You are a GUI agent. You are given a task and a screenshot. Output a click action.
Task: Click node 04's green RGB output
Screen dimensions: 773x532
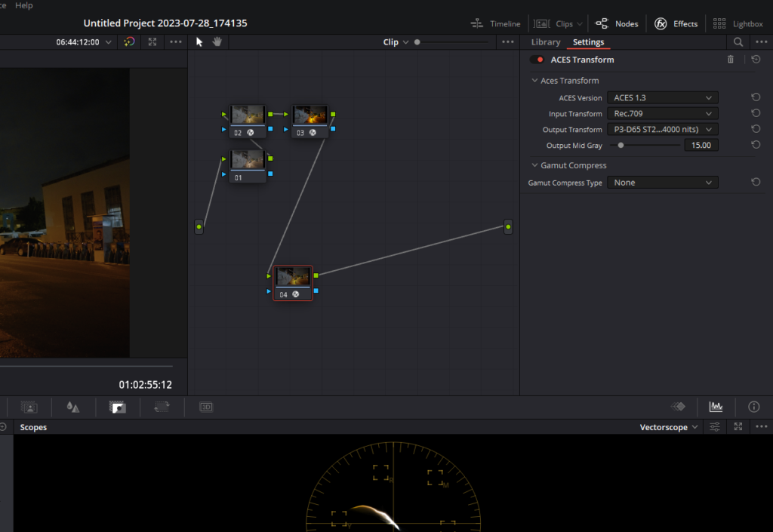316,275
